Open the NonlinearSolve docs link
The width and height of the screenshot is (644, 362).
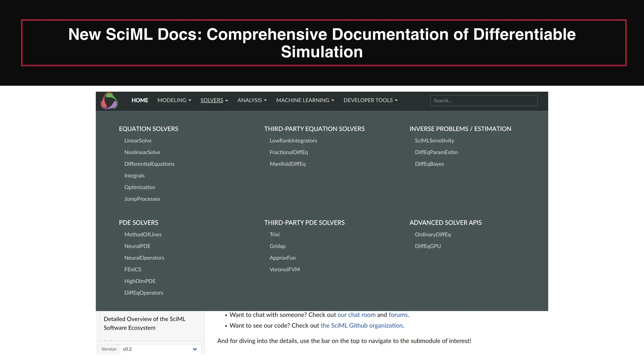click(x=142, y=152)
